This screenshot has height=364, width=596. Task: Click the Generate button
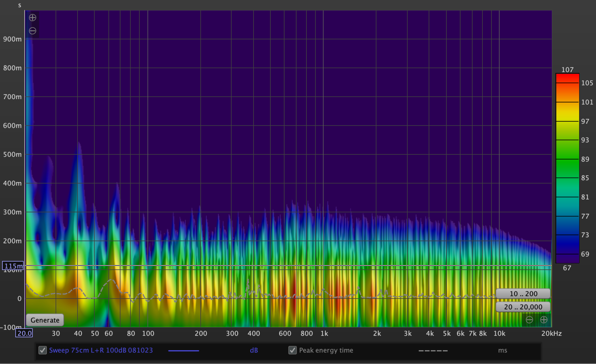point(45,320)
